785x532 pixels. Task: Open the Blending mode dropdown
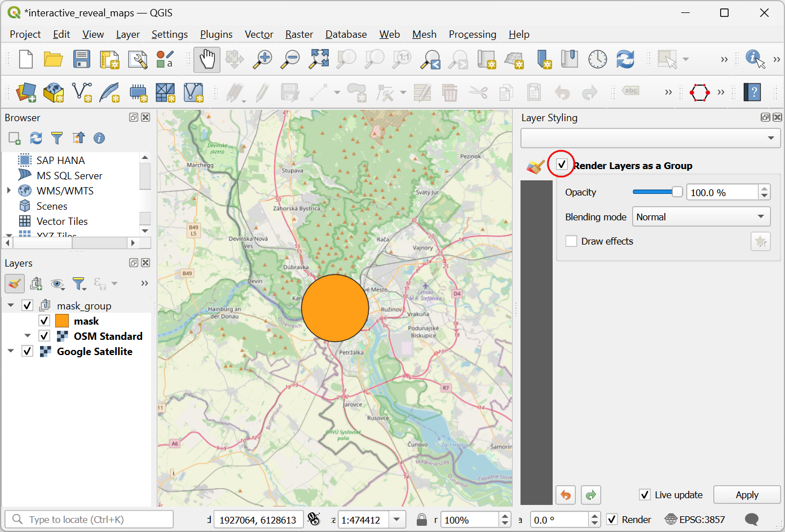[x=701, y=217]
